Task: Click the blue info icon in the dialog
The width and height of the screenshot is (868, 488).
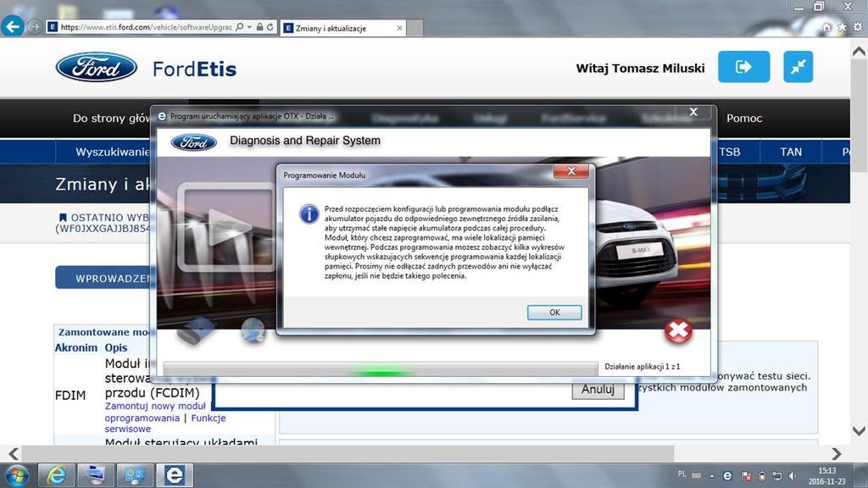Action: tap(309, 213)
